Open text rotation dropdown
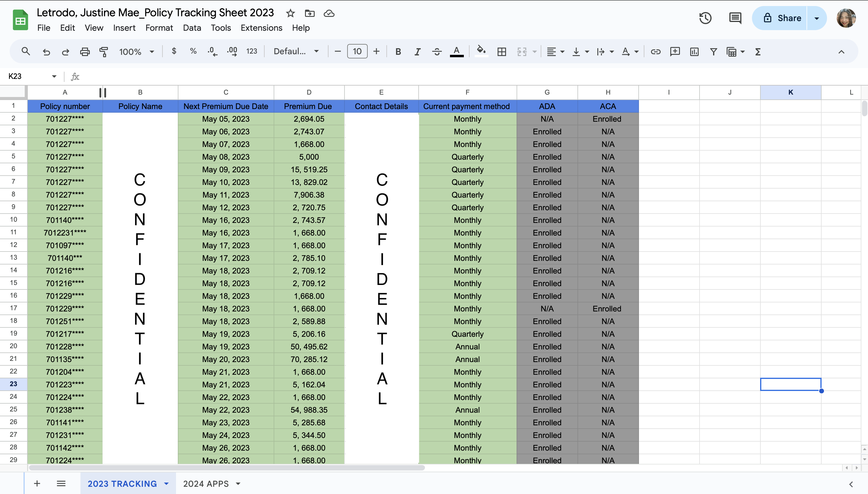This screenshot has width=868, height=494. pos(630,52)
